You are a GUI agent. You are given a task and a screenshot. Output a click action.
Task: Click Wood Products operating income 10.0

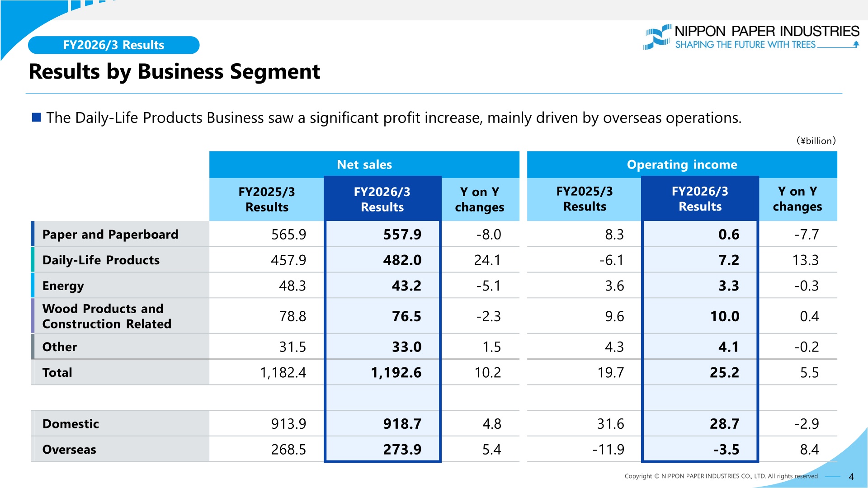click(x=725, y=316)
